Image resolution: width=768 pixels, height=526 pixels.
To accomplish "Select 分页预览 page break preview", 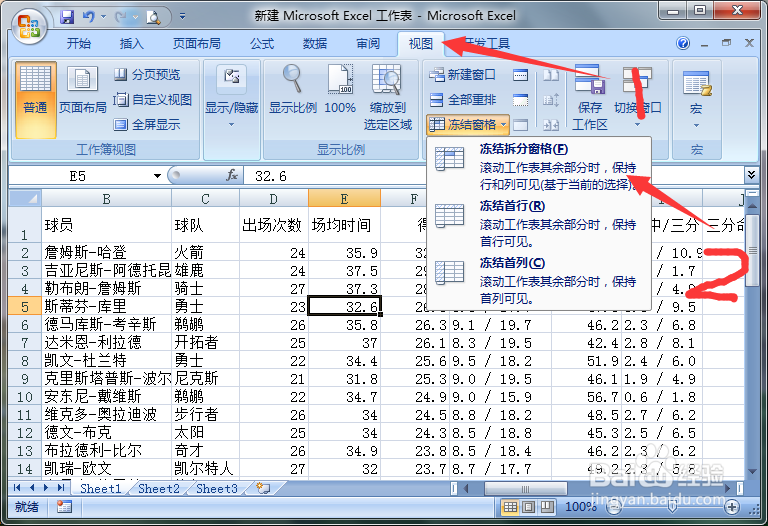I will click(x=147, y=74).
